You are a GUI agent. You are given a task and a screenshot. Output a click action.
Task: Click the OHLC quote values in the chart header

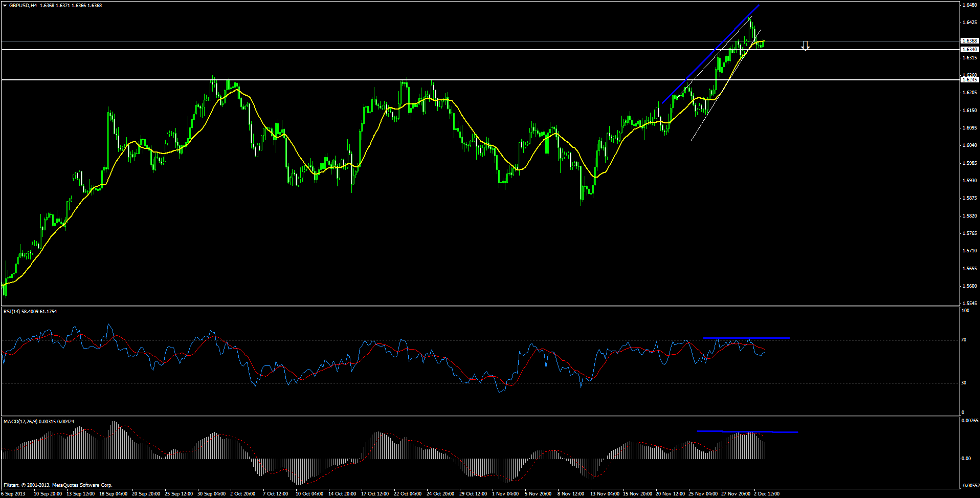(71, 6)
